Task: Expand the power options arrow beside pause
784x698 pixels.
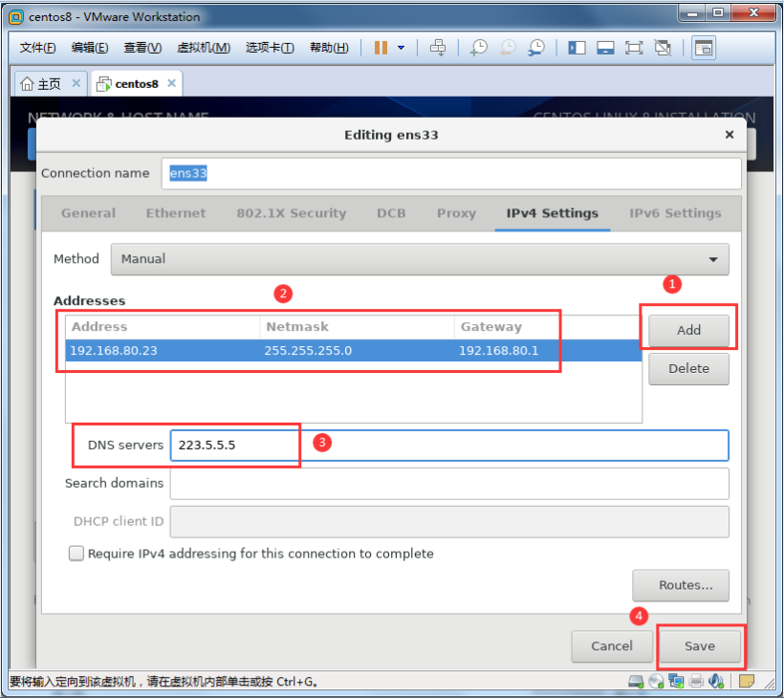Action: click(402, 48)
